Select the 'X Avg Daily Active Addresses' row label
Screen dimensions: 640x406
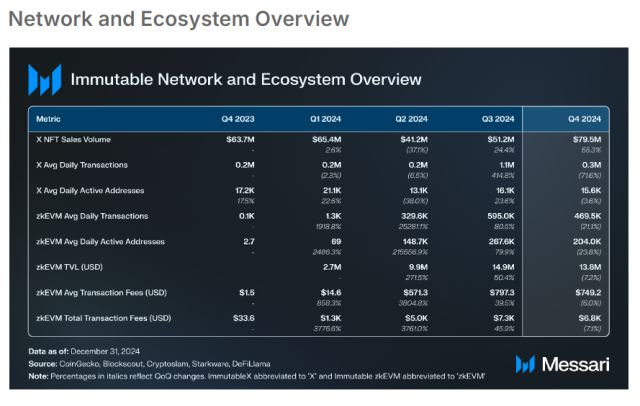point(90,190)
